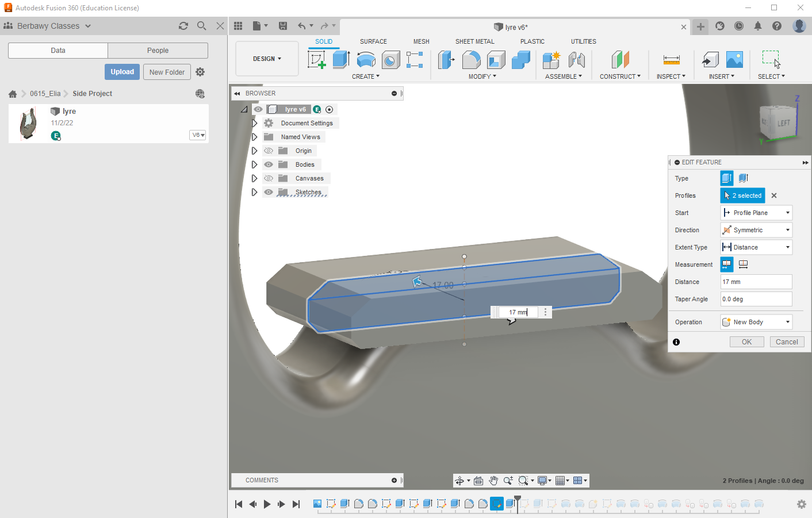Click the timeline Play button
The image size is (812, 518).
pyautogui.click(x=267, y=504)
